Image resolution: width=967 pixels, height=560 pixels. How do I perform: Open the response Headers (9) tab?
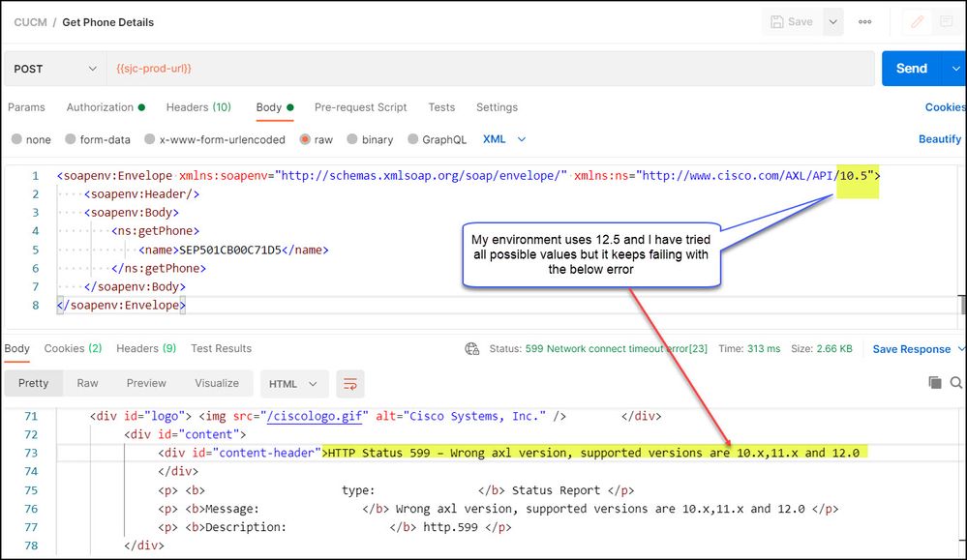coord(146,349)
